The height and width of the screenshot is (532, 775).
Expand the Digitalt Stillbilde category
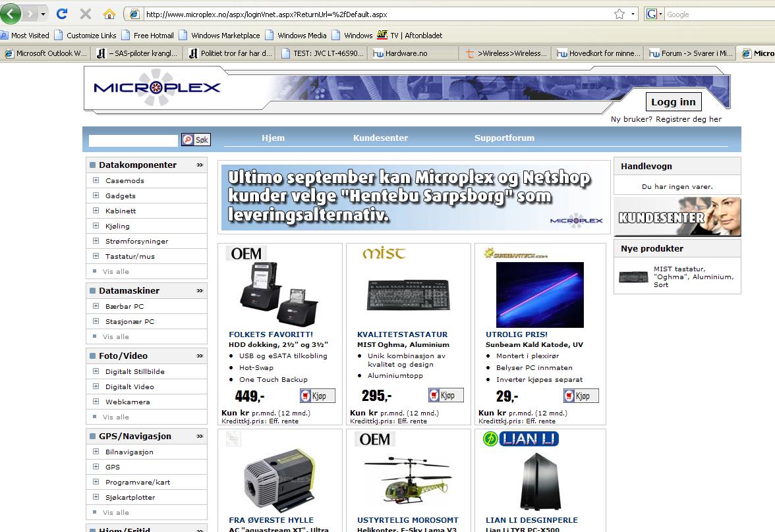(96, 371)
